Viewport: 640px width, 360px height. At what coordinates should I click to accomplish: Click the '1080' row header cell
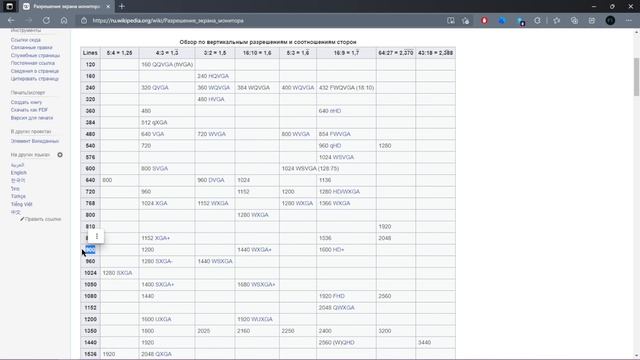(x=90, y=296)
